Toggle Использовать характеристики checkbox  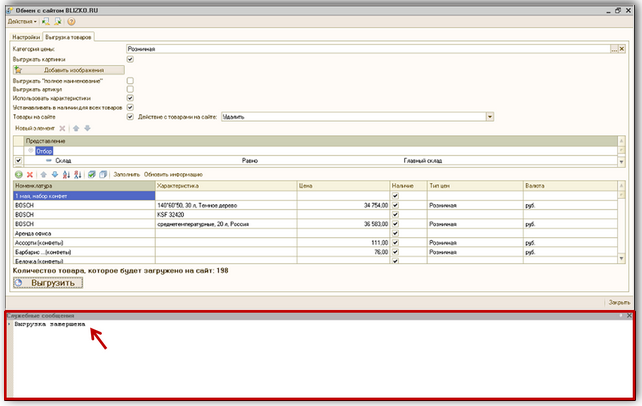click(130, 98)
